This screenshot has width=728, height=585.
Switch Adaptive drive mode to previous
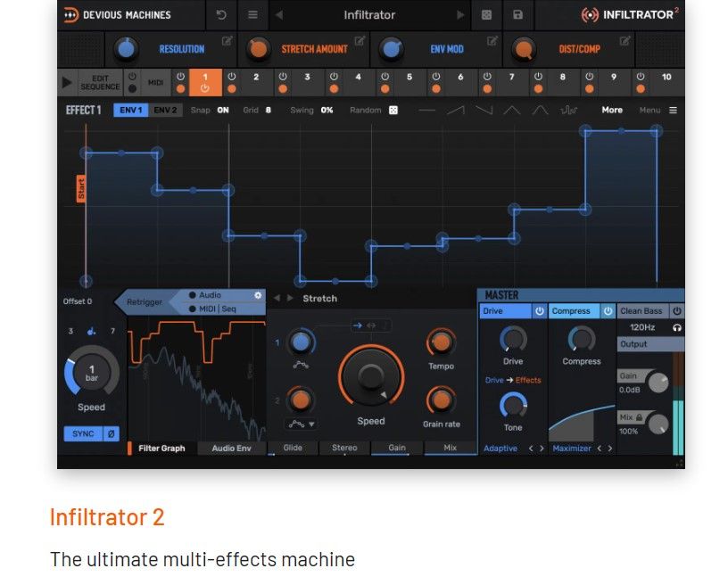click(531, 449)
